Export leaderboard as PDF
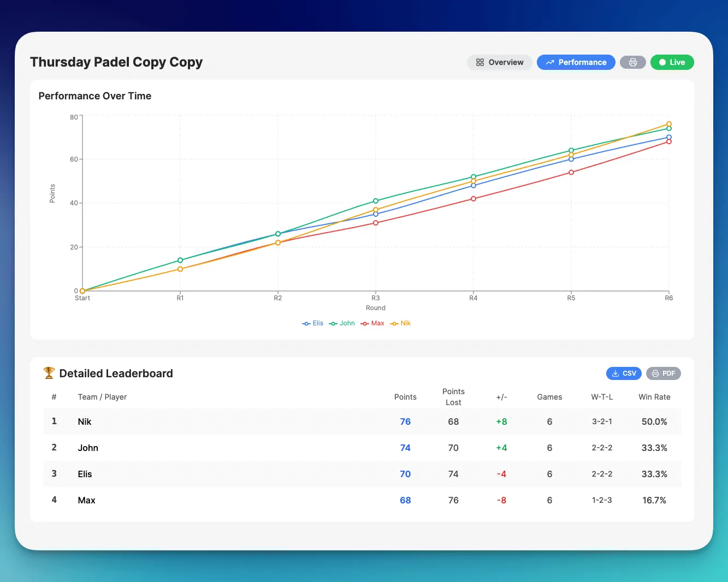The height and width of the screenshot is (582, 728). click(663, 373)
